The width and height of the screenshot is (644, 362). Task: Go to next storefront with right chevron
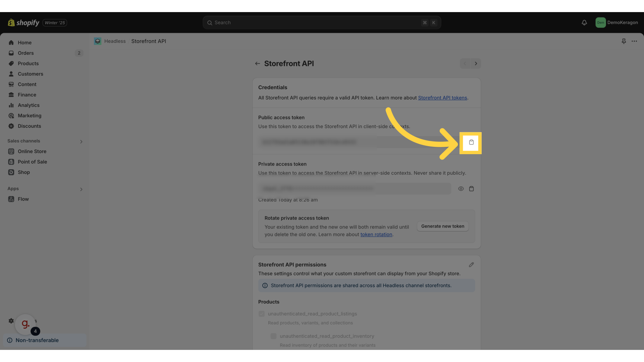(x=476, y=64)
